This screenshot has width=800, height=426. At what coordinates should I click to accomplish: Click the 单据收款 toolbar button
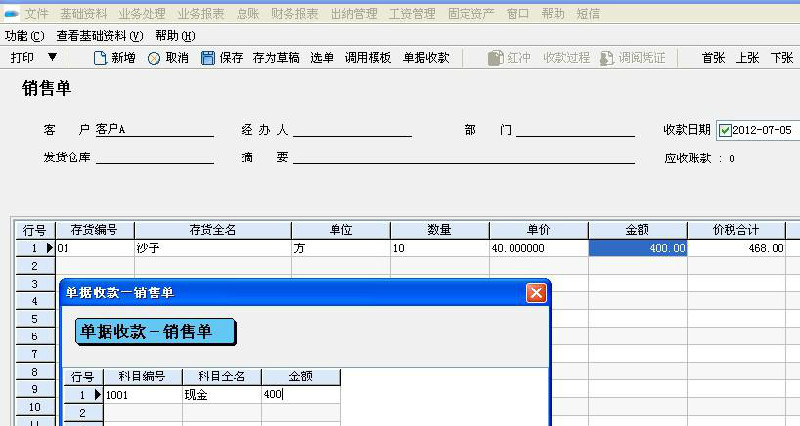(426, 58)
